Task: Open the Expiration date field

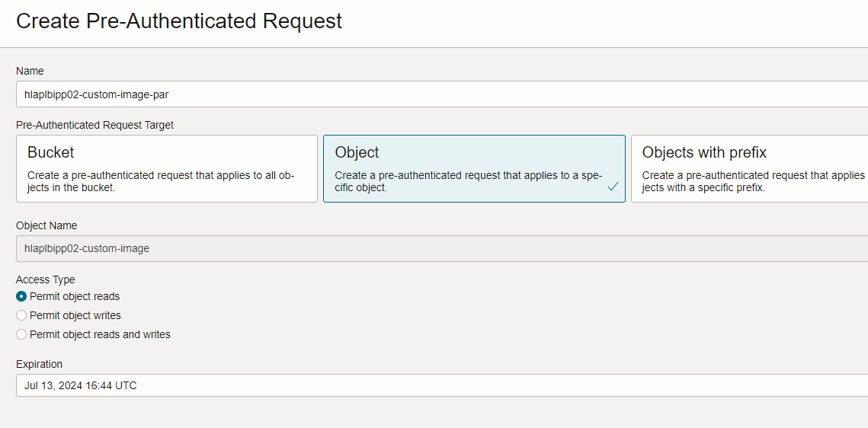Action: pyautogui.click(x=440, y=385)
